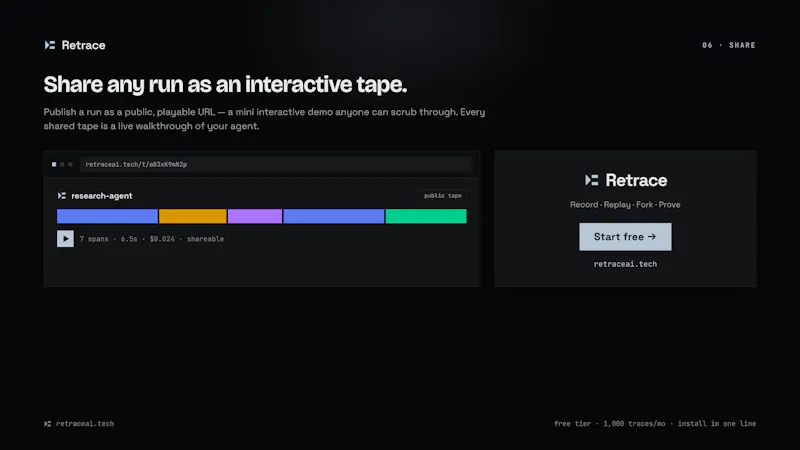
Task: Click the free tier footer text
Action: [655, 423]
